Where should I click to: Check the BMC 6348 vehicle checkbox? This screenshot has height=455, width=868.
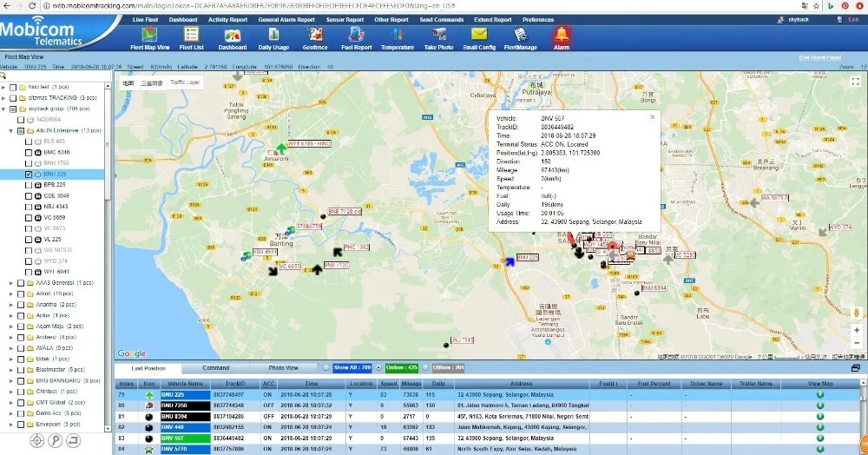[29, 152]
